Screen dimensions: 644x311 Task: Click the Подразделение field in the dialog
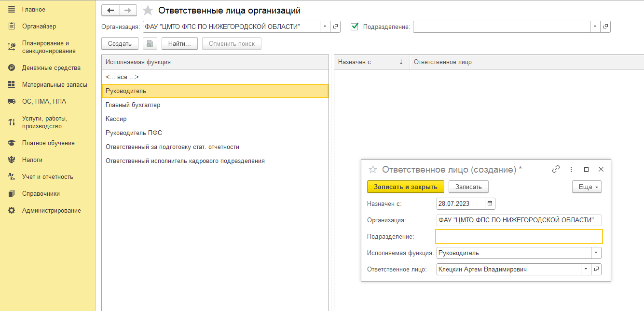519,236
